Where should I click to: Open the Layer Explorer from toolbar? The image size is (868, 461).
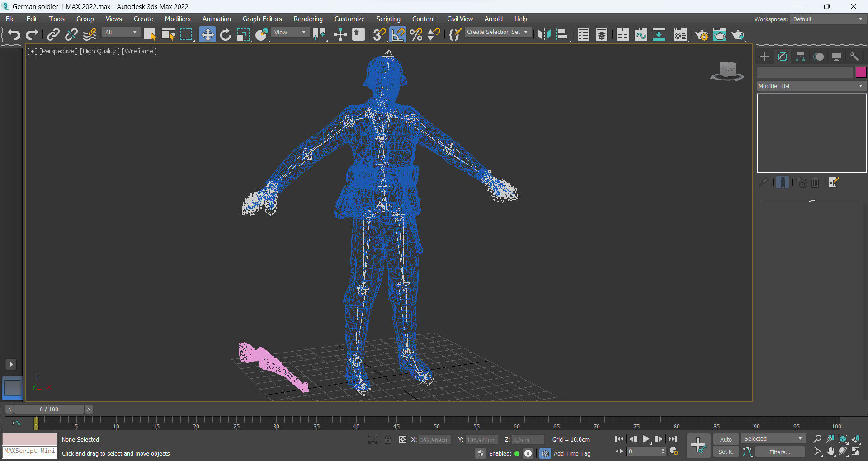602,34
